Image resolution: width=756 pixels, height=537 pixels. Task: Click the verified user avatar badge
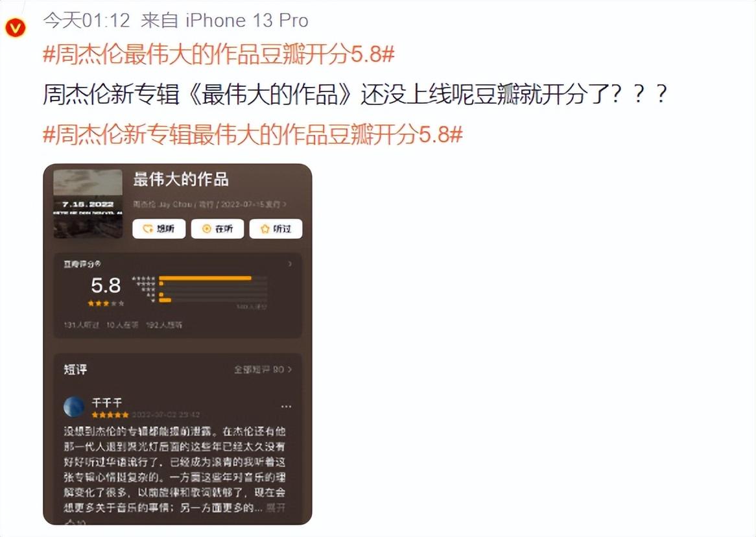click(x=15, y=27)
